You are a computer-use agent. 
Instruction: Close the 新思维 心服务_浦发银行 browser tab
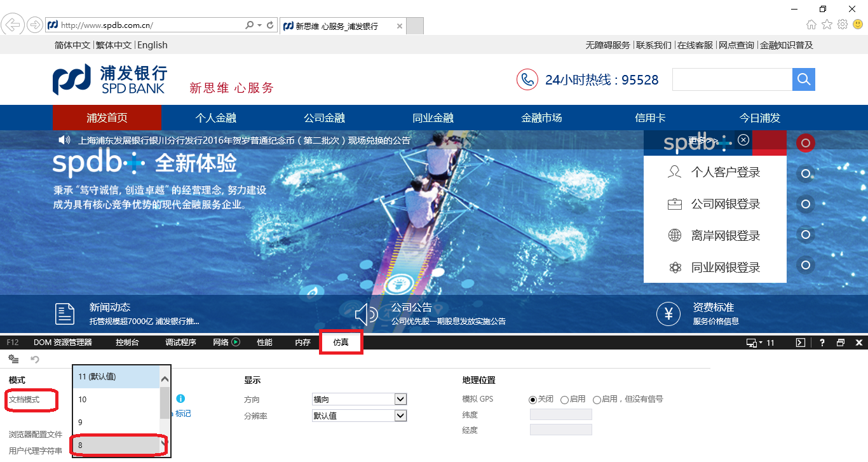pyautogui.click(x=399, y=26)
